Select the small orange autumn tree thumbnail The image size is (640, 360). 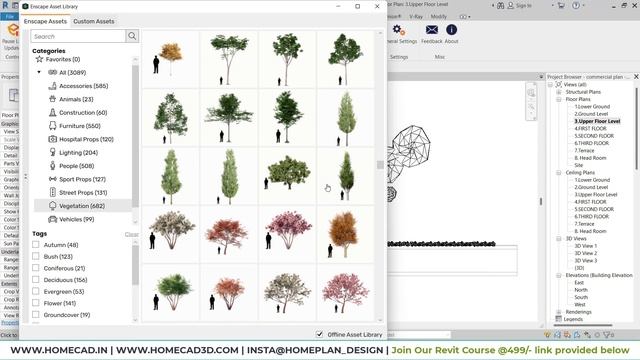(x=171, y=59)
